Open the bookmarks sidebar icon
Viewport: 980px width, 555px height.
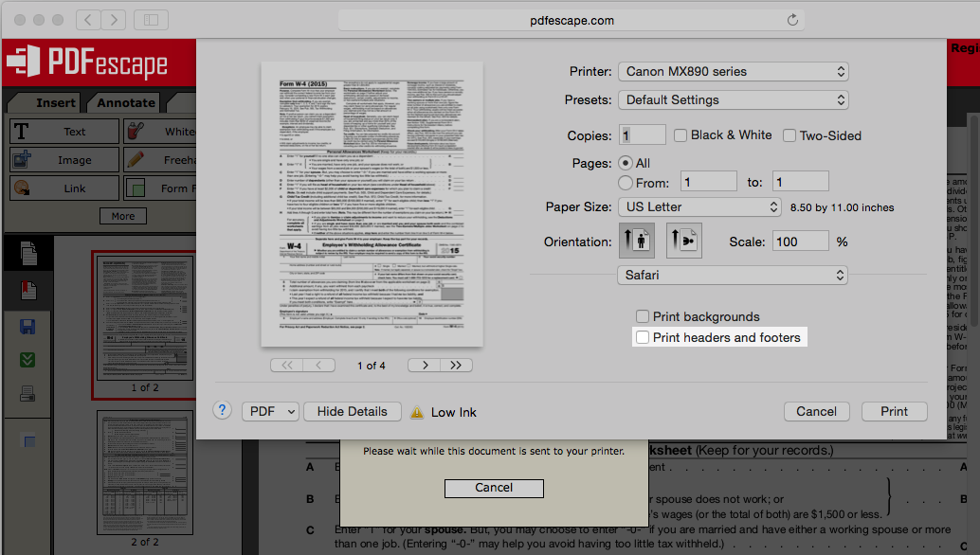pyautogui.click(x=28, y=290)
